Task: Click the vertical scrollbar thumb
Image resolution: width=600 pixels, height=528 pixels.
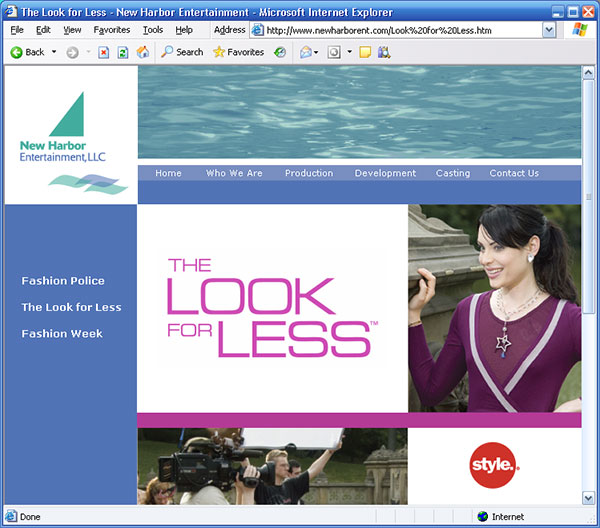Action: coord(588,197)
